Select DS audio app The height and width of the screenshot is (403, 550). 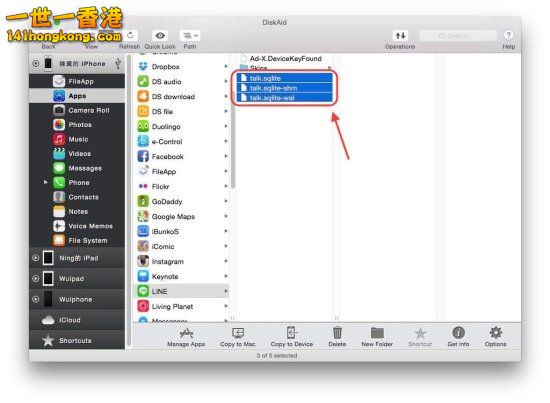pos(182,82)
